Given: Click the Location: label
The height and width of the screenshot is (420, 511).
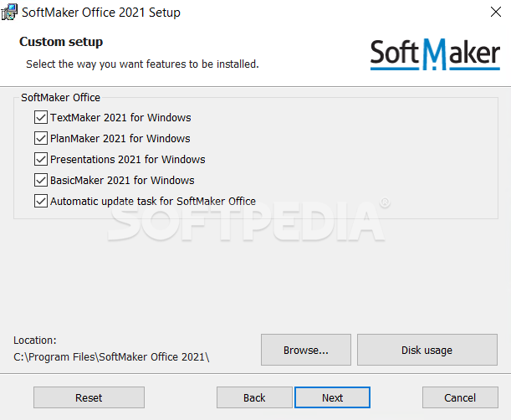Looking at the screenshot, I should click(35, 341).
